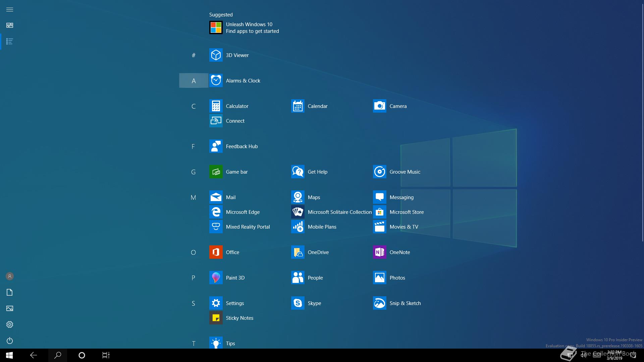
Task: Launch Mixed Reality Portal icon
Action: [x=216, y=227]
